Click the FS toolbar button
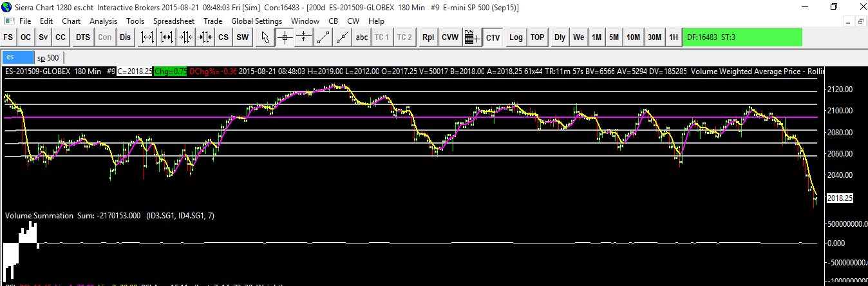The height and width of the screenshot is (286, 868). click(8, 37)
